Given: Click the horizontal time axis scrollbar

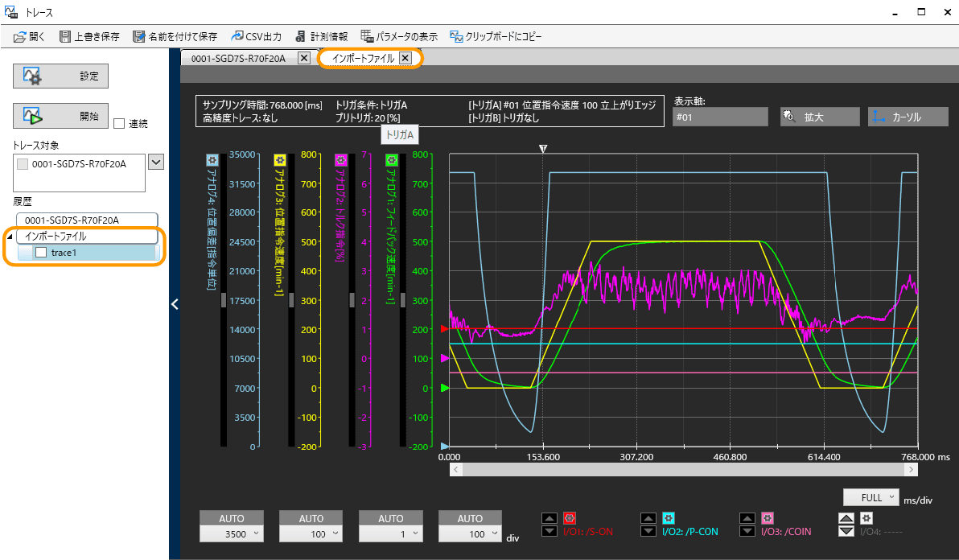Looking at the screenshot, I should pyautogui.click(x=682, y=469).
